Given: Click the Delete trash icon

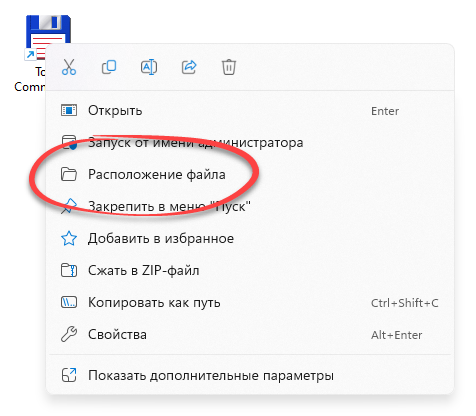Looking at the screenshot, I should (x=229, y=67).
